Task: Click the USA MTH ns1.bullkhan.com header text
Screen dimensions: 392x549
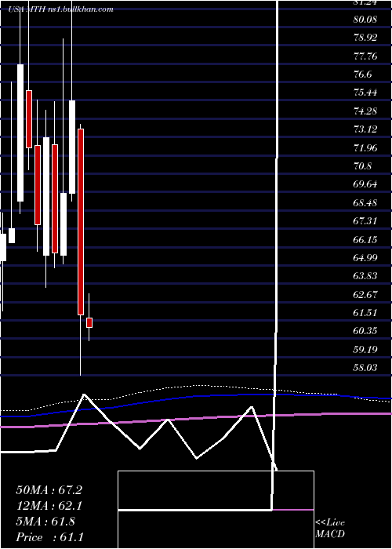Action: coord(61,9)
